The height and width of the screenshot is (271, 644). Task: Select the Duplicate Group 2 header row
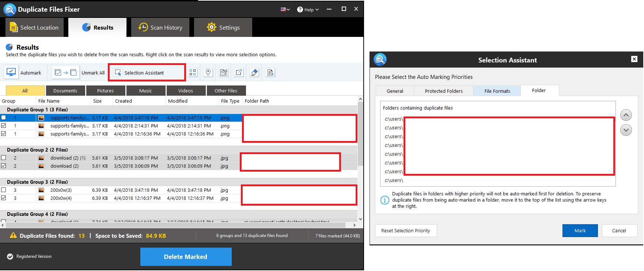point(179,150)
